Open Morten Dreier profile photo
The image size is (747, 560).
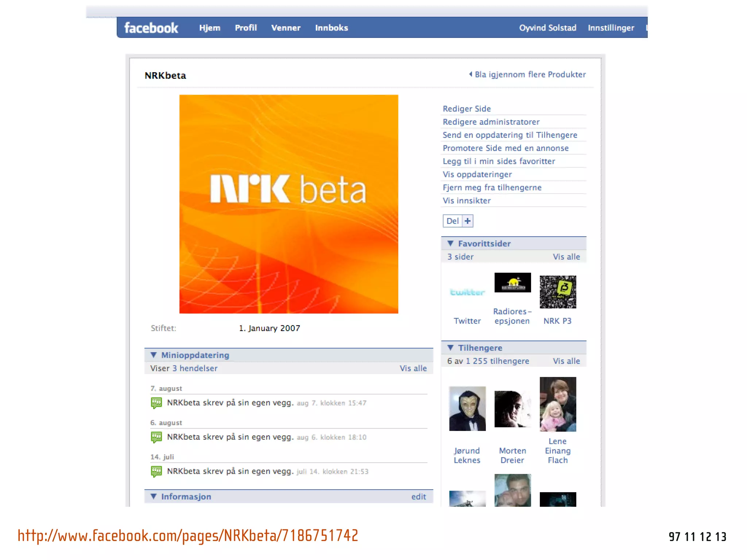[513, 409]
